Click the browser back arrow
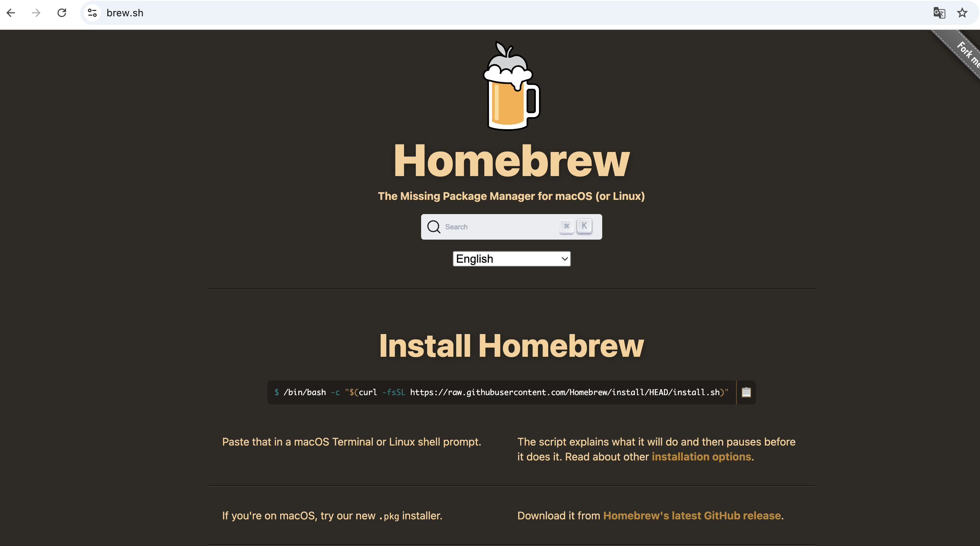Viewport: 980px width, 546px height. point(11,13)
